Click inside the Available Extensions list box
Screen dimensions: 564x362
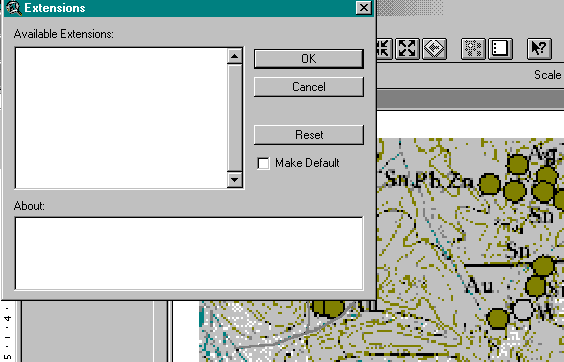tap(122, 118)
